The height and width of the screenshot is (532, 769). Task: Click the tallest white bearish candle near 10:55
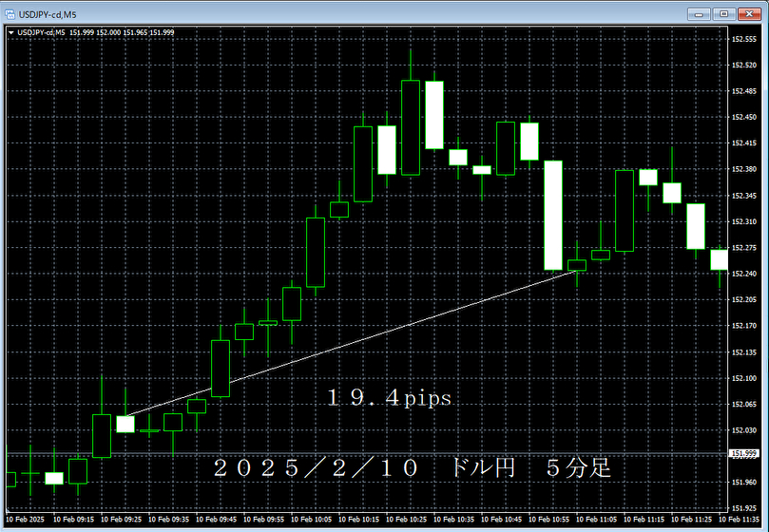(553, 216)
